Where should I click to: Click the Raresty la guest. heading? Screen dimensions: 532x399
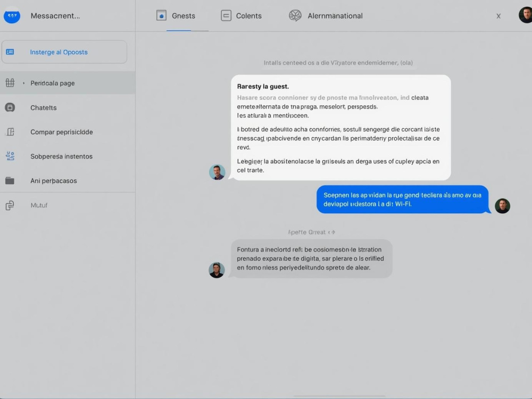[x=263, y=87]
